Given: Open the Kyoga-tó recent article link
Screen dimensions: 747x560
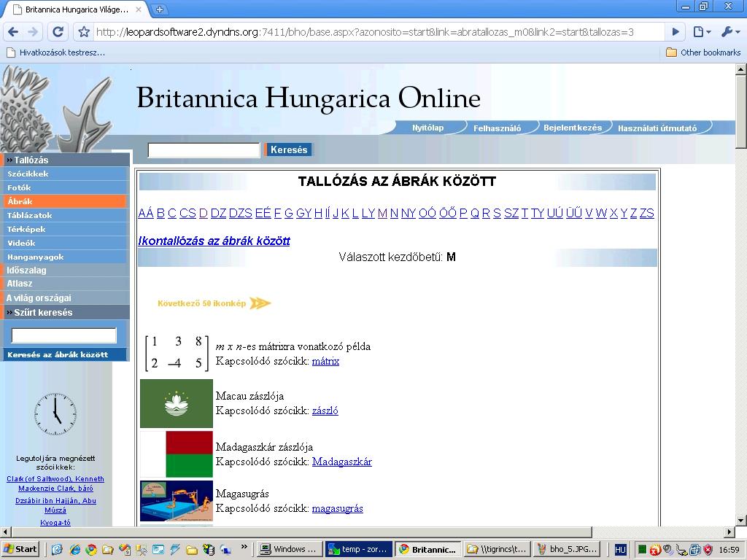Looking at the screenshot, I should [55, 522].
